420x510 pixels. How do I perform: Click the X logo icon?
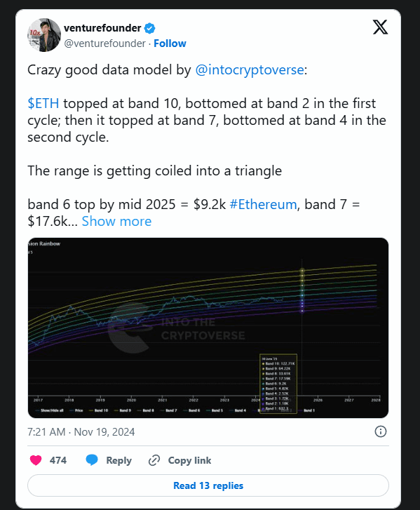pos(380,27)
